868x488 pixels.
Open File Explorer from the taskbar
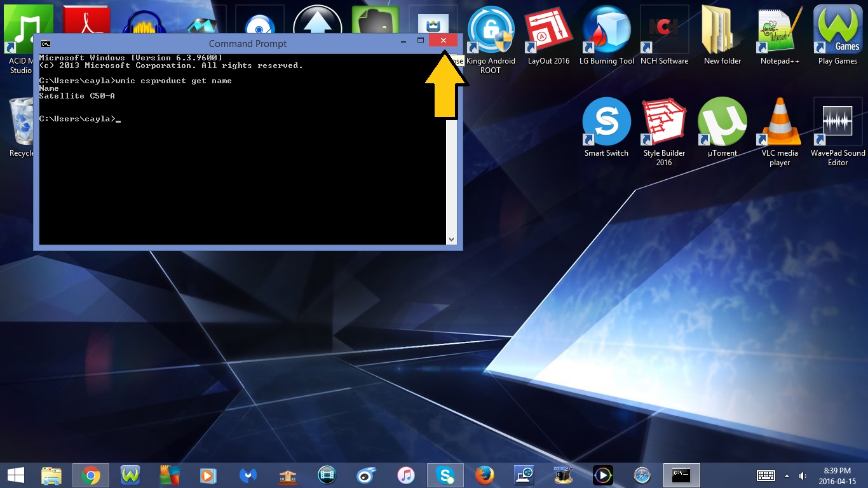click(51, 475)
